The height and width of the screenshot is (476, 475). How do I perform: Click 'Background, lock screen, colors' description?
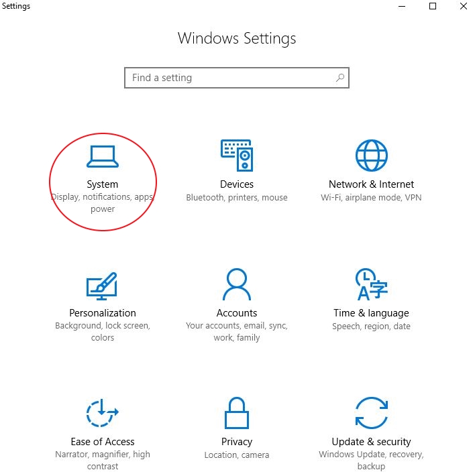coord(103,331)
